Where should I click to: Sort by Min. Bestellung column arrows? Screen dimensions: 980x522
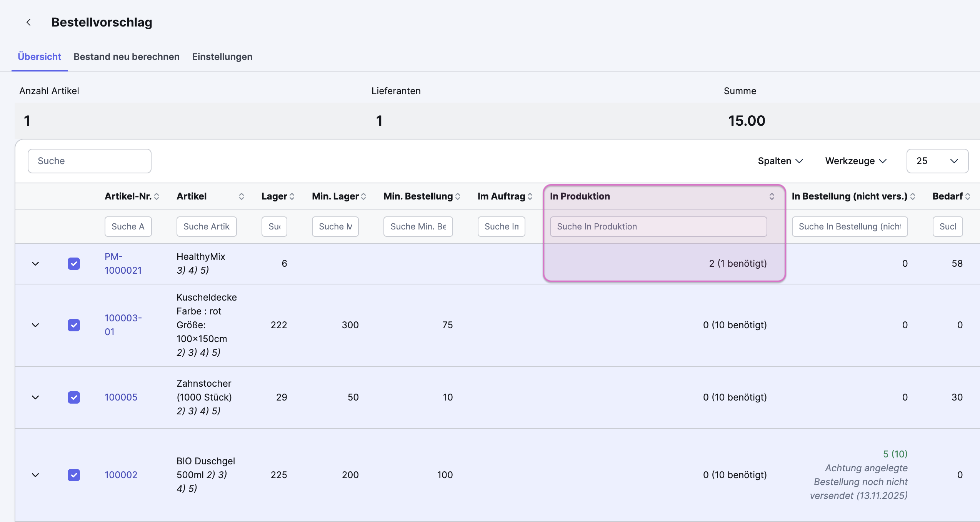coord(458,196)
